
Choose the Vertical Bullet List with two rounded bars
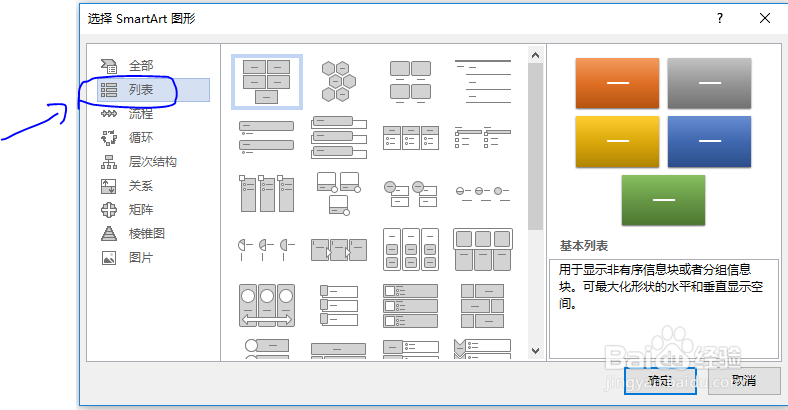267,137
